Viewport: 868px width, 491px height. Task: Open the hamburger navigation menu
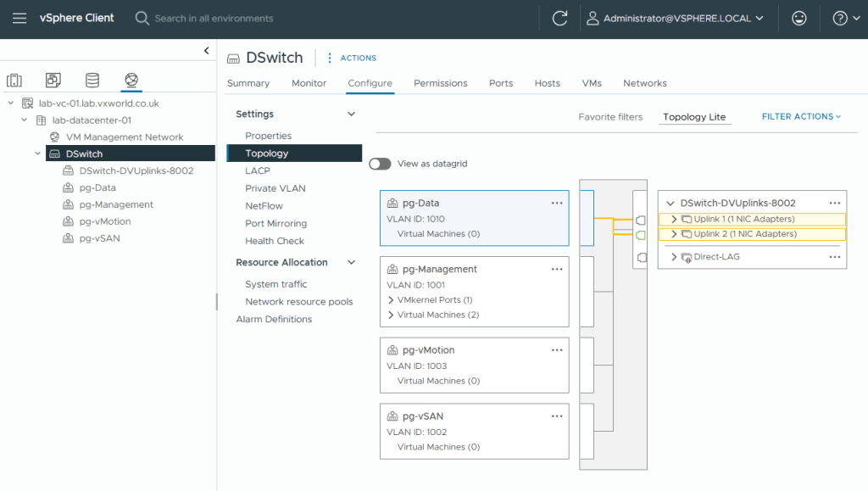tap(19, 18)
